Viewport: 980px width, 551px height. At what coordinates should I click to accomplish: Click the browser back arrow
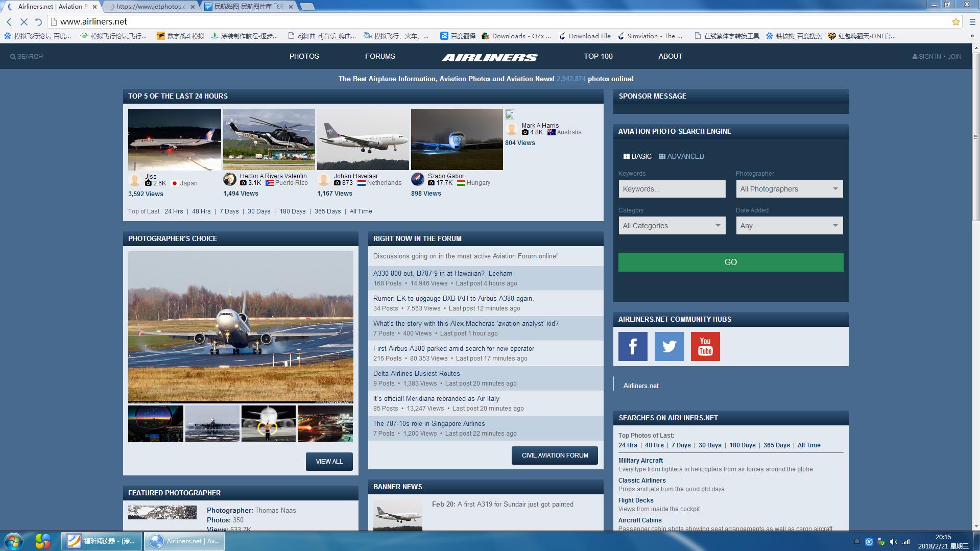[x=9, y=21]
